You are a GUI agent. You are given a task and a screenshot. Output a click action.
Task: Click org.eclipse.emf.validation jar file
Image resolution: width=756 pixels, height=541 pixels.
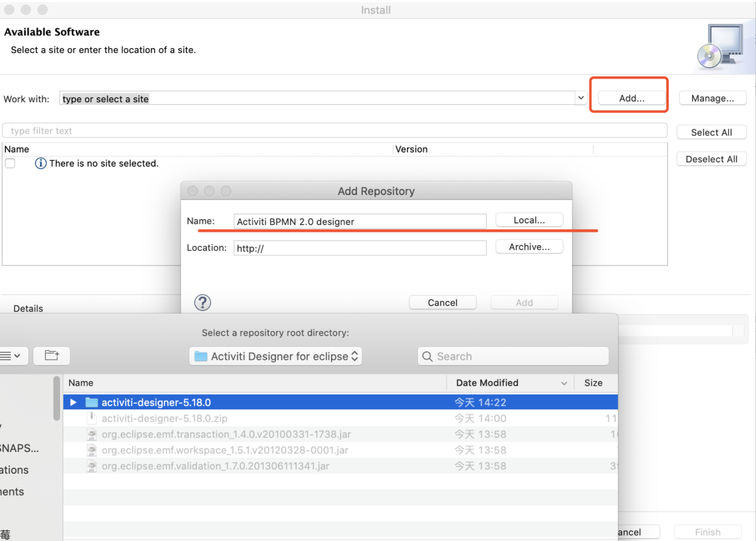[x=215, y=466]
